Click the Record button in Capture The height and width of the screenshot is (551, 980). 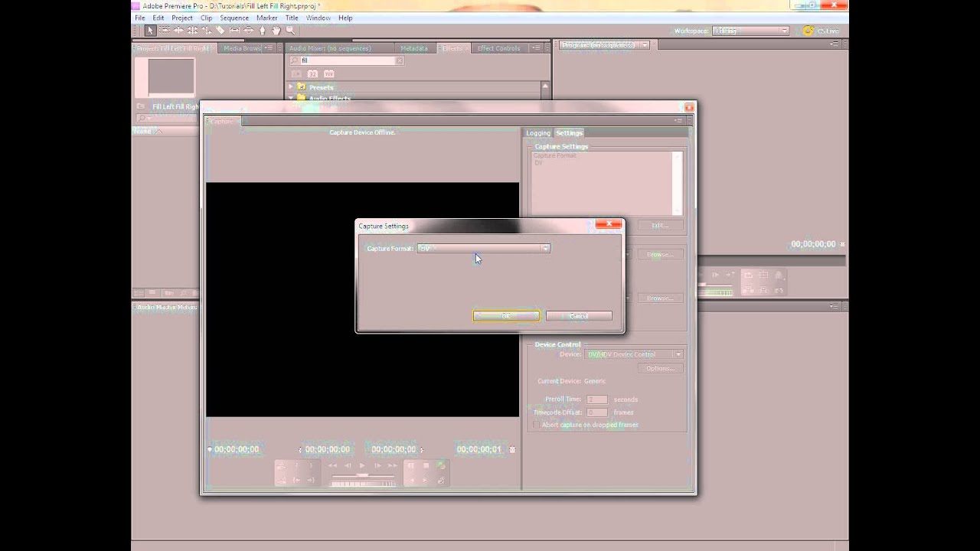[441, 465]
